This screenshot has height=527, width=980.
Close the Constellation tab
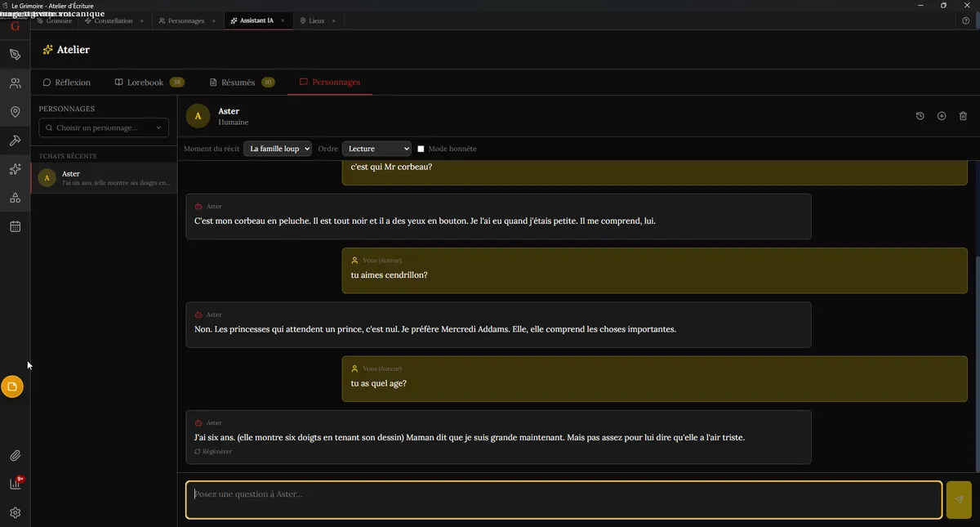pyautogui.click(x=142, y=20)
